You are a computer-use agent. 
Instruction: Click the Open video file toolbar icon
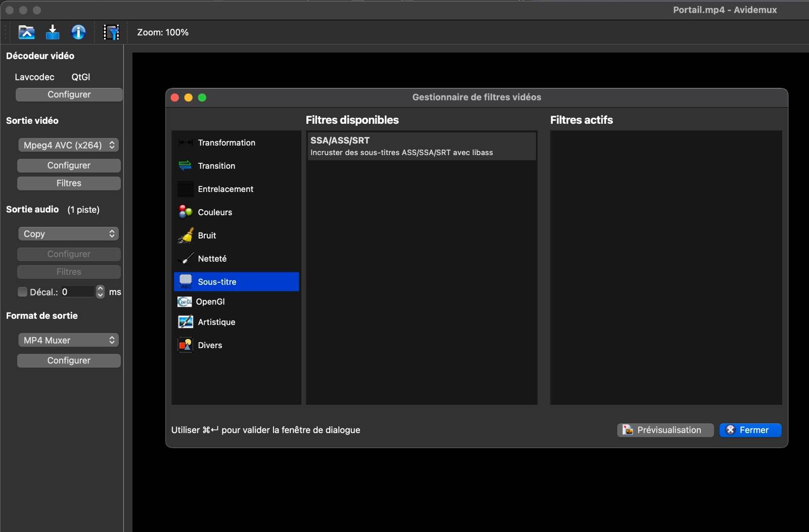tap(26, 32)
